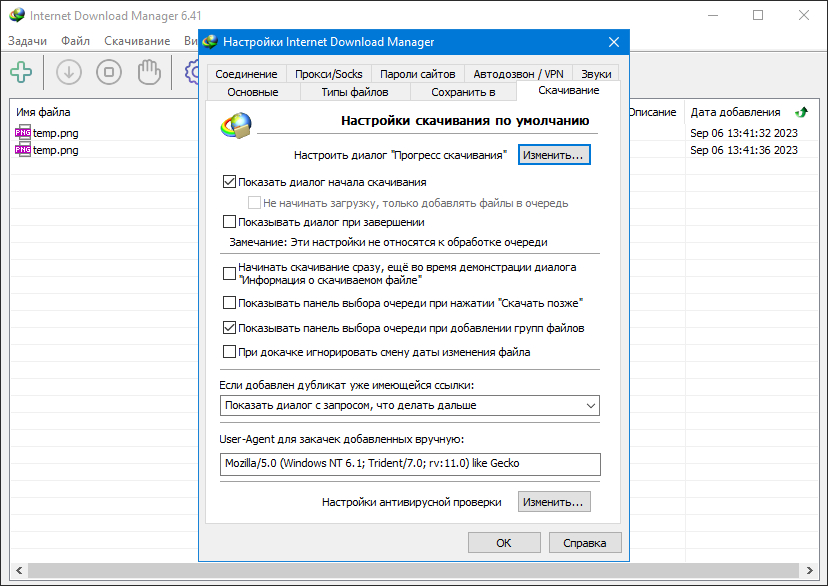Click the Stop all hand toolbar icon
828x586 pixels.
click(x=149, y=72)
